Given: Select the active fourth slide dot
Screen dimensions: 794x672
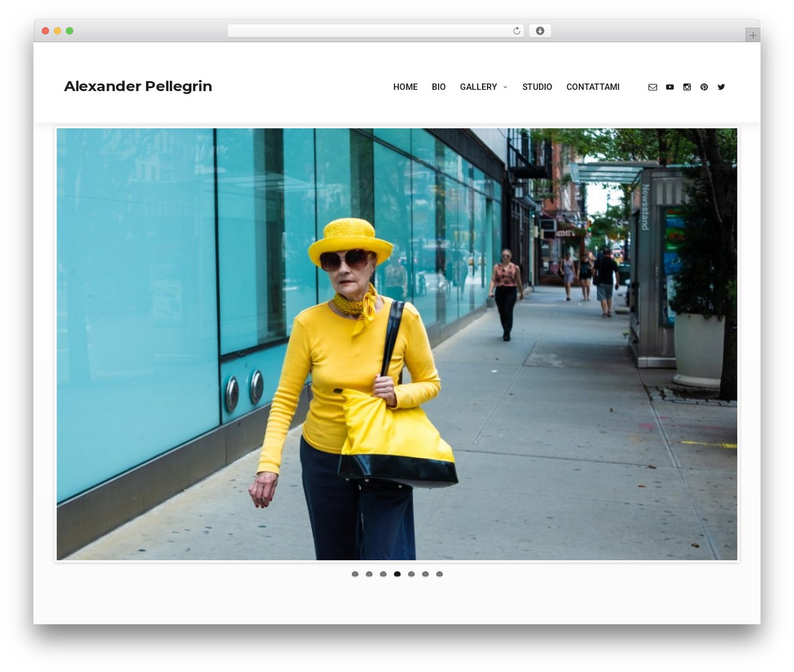Looking at the screenshot, I should (397, 574).
